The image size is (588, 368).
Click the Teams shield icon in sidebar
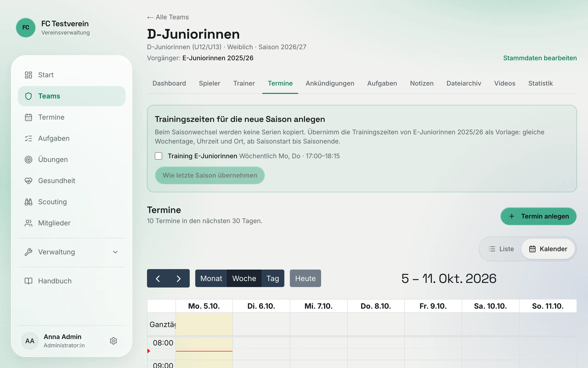point(28,96)
